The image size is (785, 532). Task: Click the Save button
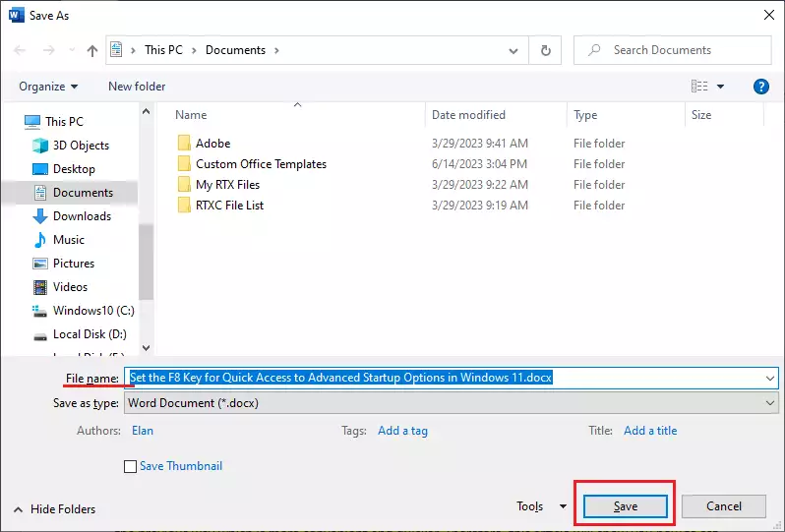[626, 506]
